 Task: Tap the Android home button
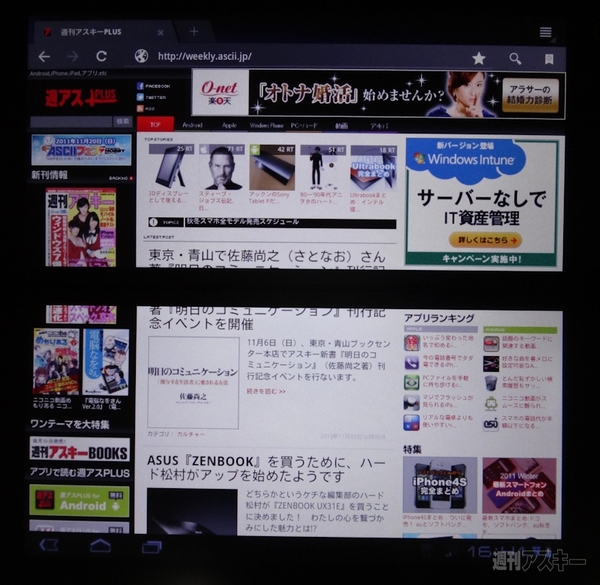pyautogui.click(x=100, y=545)
